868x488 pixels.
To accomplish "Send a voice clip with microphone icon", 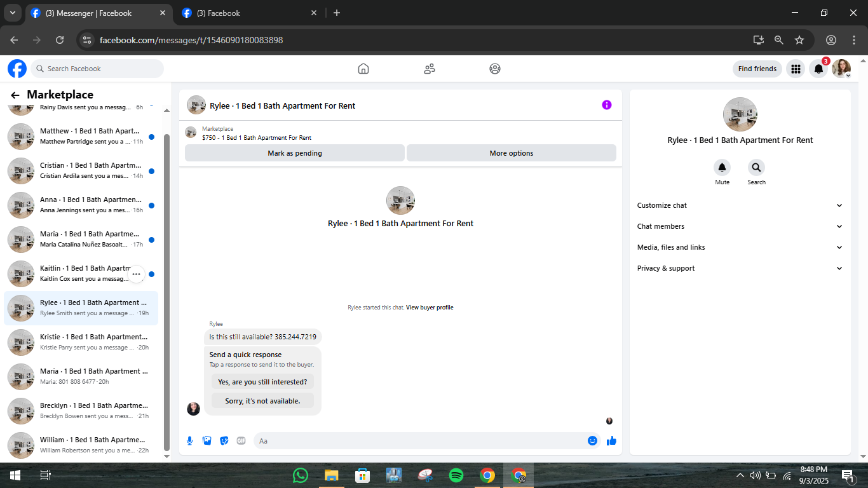I will 190,441.
